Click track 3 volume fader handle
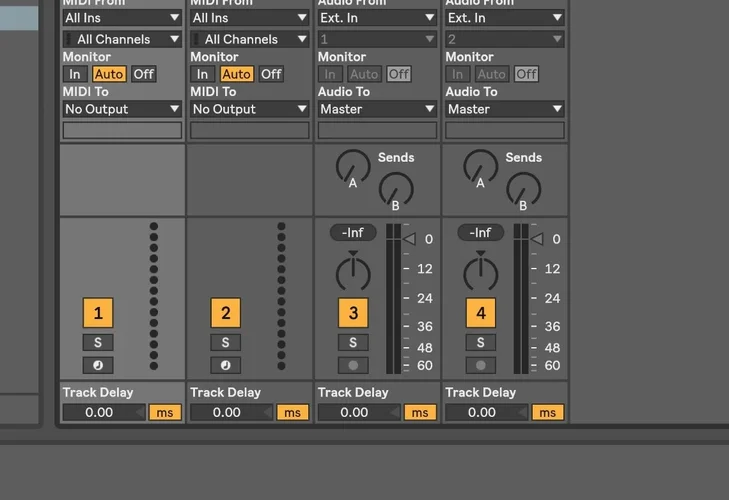Viewport: 729px width, 500px height. tap(409, 239)
